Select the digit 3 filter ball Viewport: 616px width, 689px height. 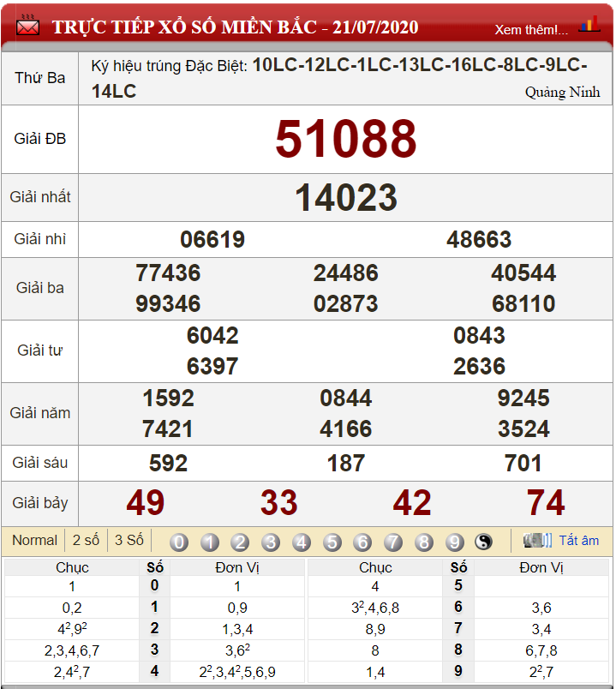click(271, 542)
